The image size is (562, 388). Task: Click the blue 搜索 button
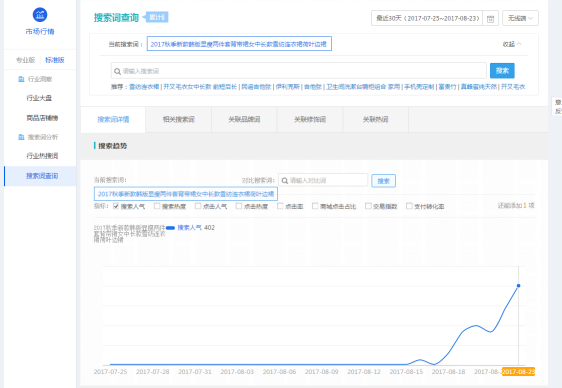502,71
